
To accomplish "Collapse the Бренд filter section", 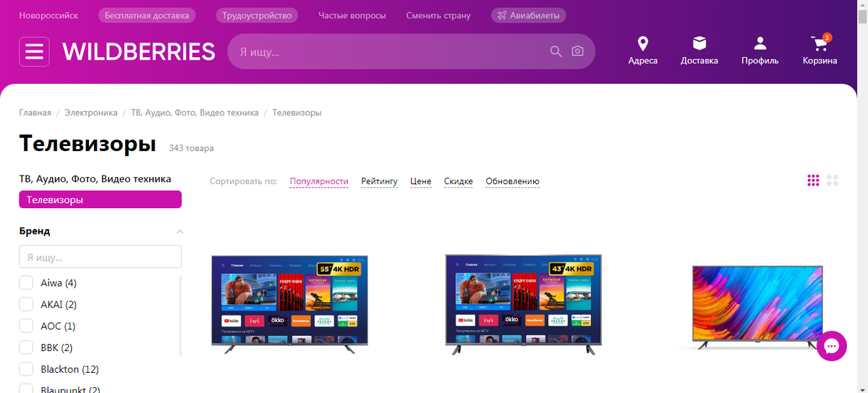I will pos(179,232).
